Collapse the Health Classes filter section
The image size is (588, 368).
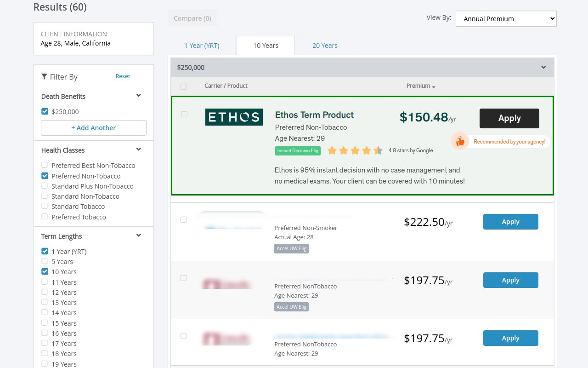(x=139, y=149)
